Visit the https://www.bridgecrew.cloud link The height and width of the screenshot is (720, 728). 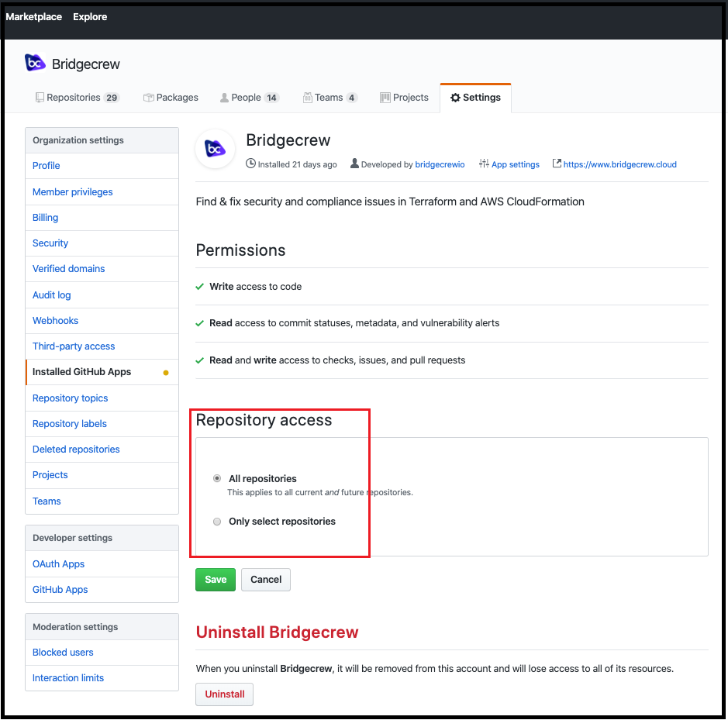coord(619,164)
